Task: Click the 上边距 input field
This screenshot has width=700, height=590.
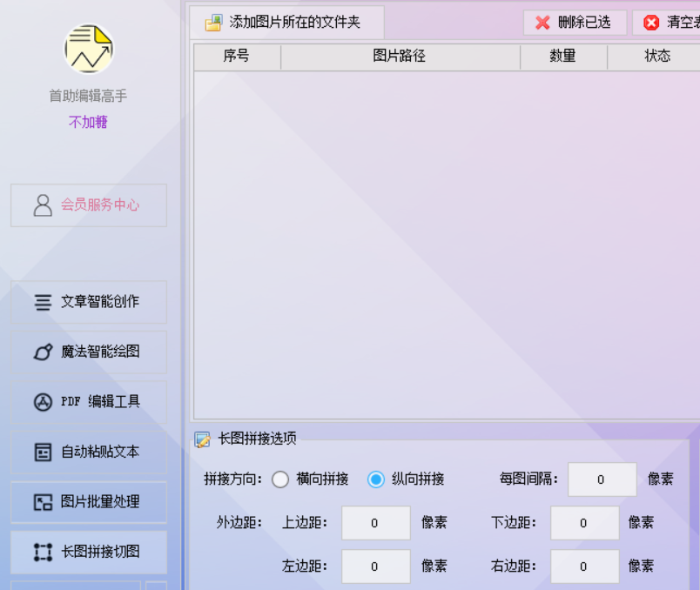Action: point(376,523)
